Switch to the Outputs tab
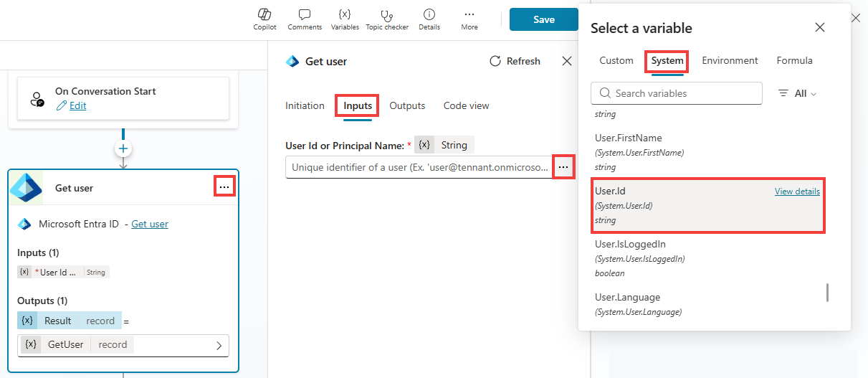The height and width of the screenshot is (378, 868). click(407, 106)
